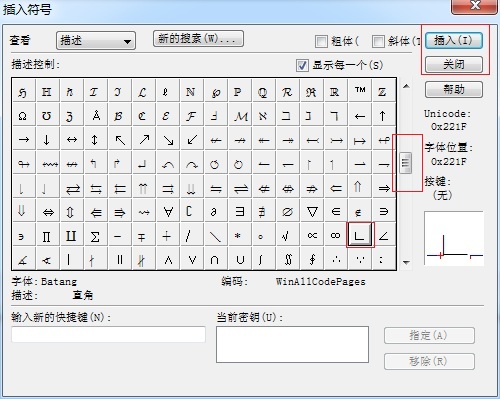Pick the left-right double arrow ⇔ symbol
500x399 pixels.
pos(47,211)
